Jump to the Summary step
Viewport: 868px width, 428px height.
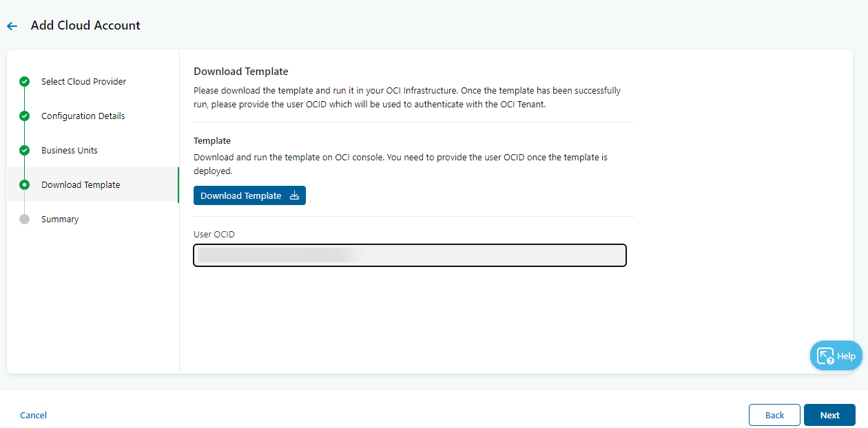[60, 219]
